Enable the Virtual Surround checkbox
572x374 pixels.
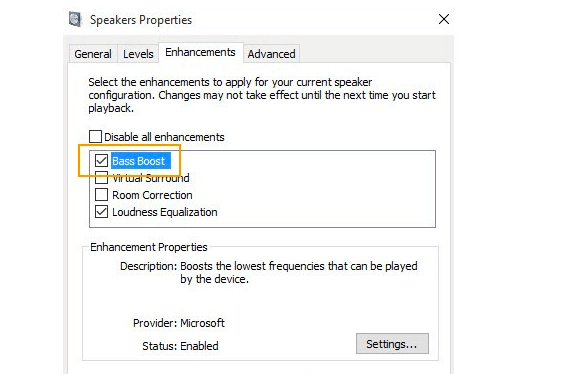[101, 178]
